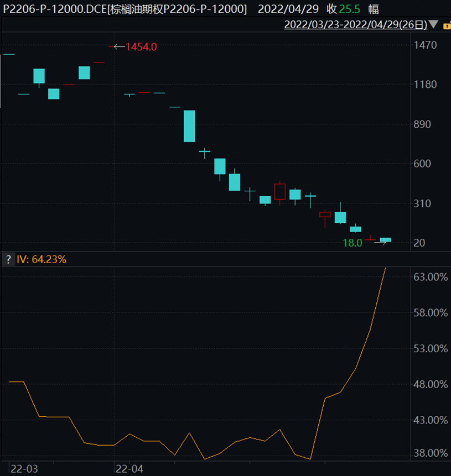Image resolution: width=451 pixels, height=476 pixels.
Task: Click the 43.00% IV axis label
Action: [x=431, y=420]
